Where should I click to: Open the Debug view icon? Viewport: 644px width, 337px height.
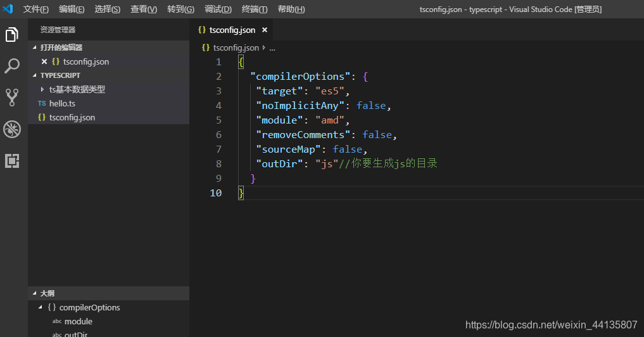pyautogui.click(x=12, y=129)
